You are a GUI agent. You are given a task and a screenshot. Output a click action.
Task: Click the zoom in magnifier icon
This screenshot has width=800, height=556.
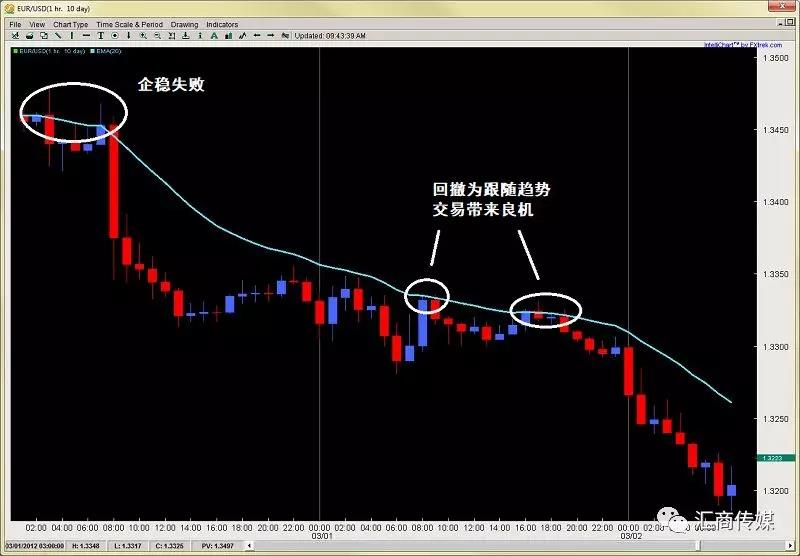143,36
